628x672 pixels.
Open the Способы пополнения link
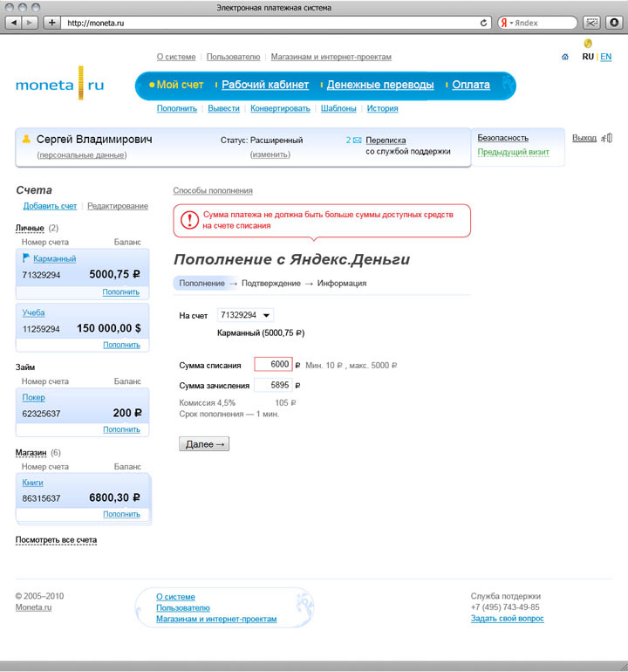point(213,190)
